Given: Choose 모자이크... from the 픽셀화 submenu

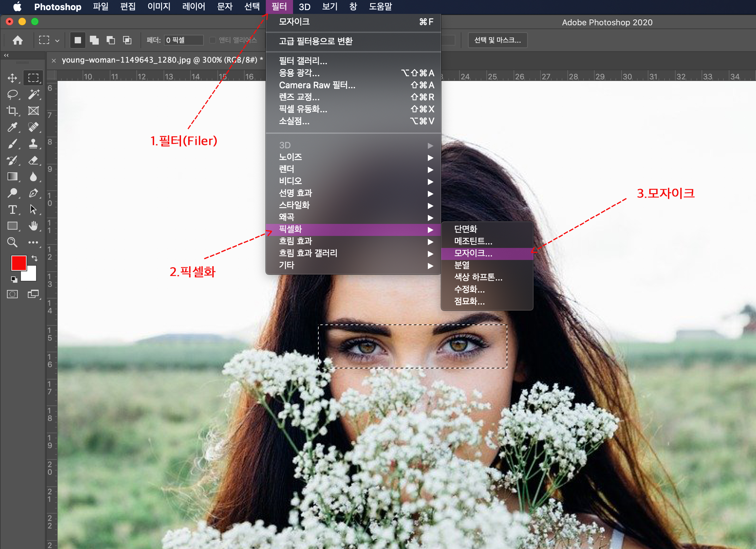Looking at the screenshot, I should tap(473, 254).
